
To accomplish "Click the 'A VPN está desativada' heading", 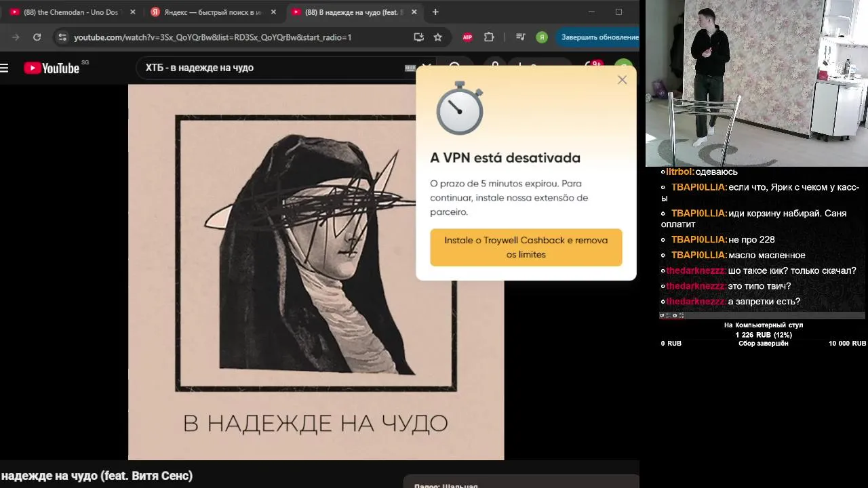I will pos(505,158).
